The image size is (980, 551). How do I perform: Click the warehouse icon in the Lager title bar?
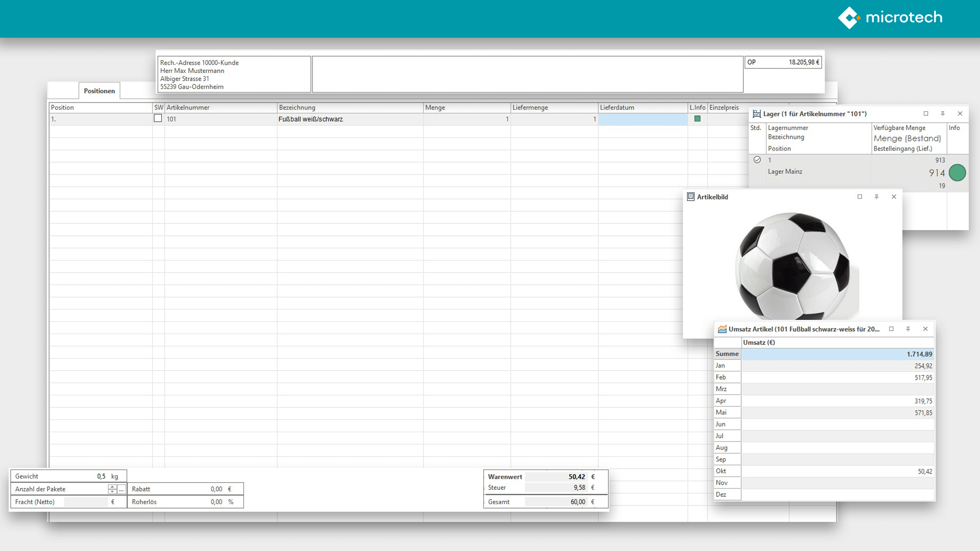[756, 114]
